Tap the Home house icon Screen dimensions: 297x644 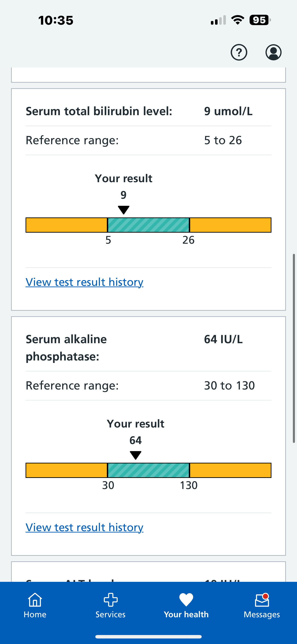(x=35, y=600)
